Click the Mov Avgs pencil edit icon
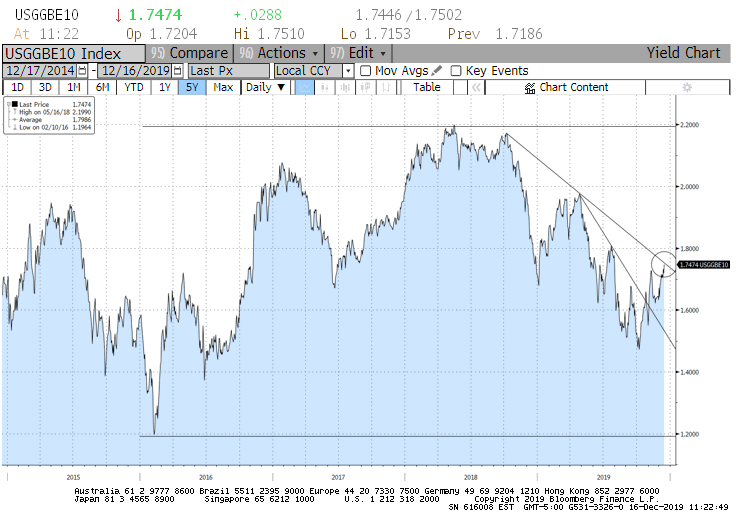The width and height of the screenshot is (736, 530). click(437, 71)
